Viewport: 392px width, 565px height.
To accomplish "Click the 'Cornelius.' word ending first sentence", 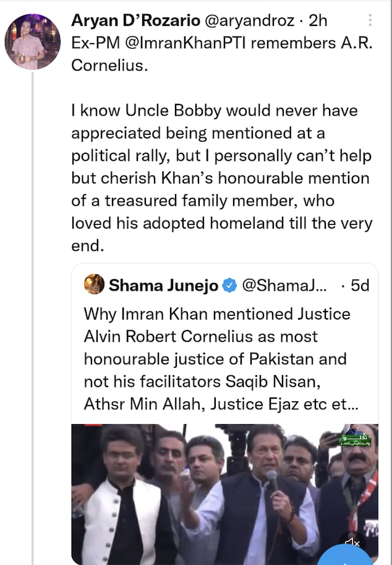I will tap(110, 66).
